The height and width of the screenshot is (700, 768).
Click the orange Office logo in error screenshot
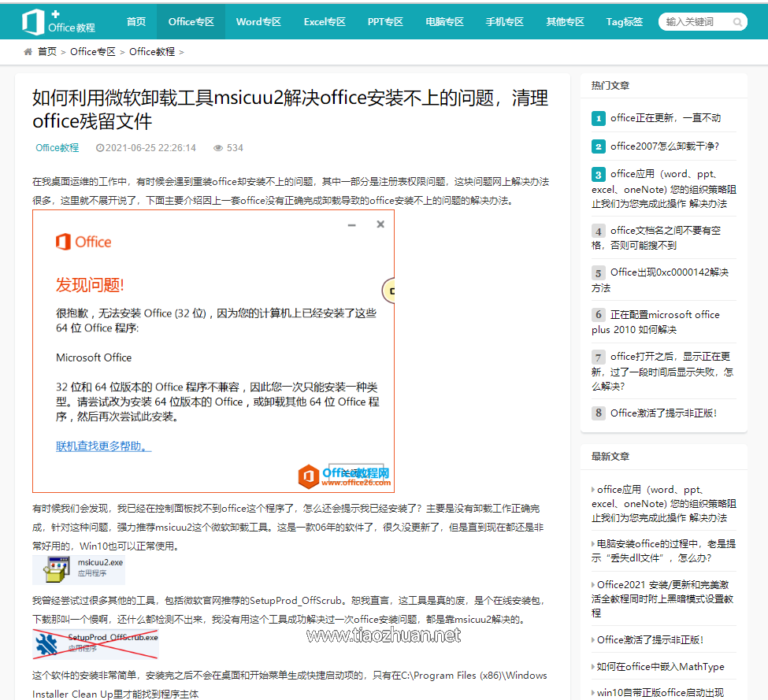coord(83,242)
